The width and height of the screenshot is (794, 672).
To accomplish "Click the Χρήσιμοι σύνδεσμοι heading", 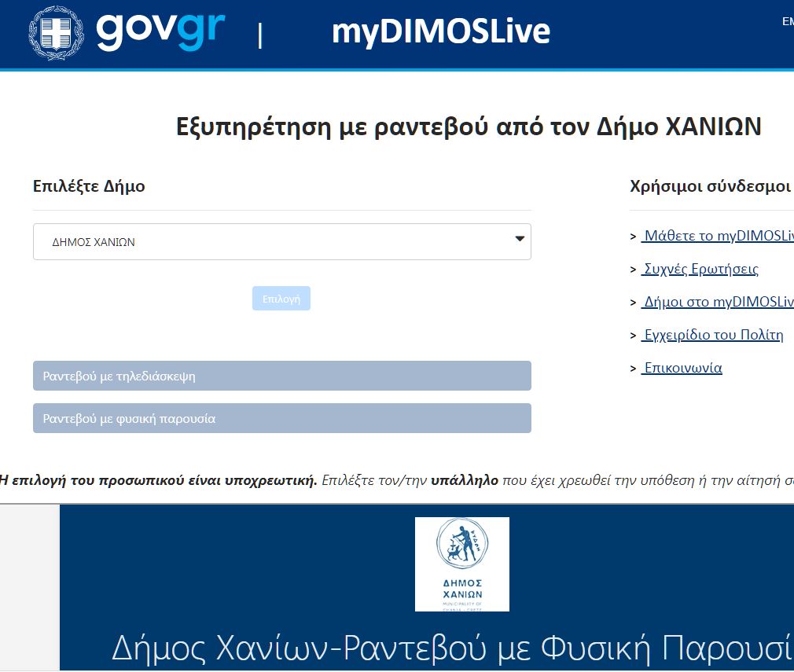I will tap(710, 186).
